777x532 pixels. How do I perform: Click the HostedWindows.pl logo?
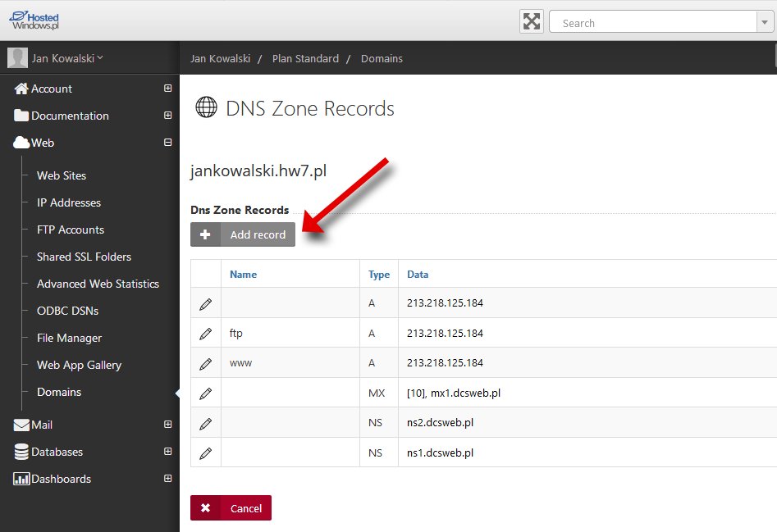34,20
